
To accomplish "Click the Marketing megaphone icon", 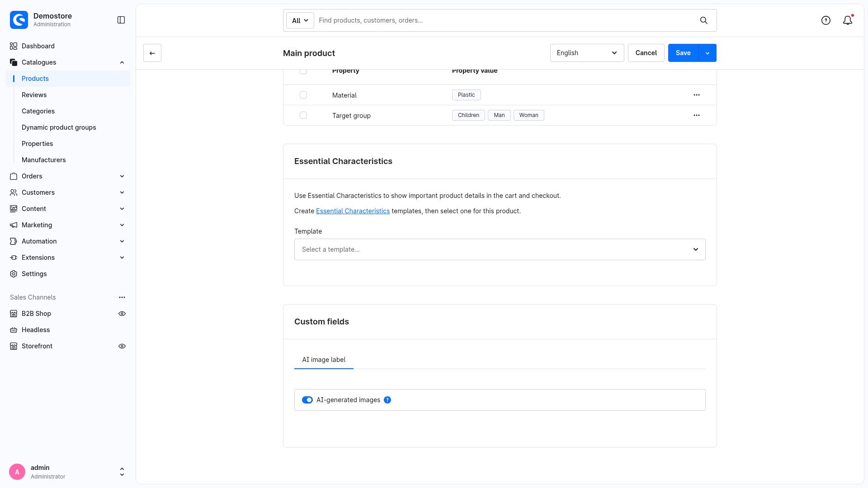I will [14, 225].
